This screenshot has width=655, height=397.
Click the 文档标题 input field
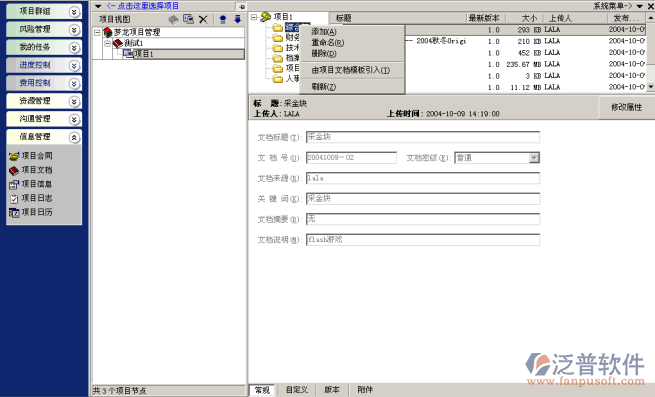[423, 137]
